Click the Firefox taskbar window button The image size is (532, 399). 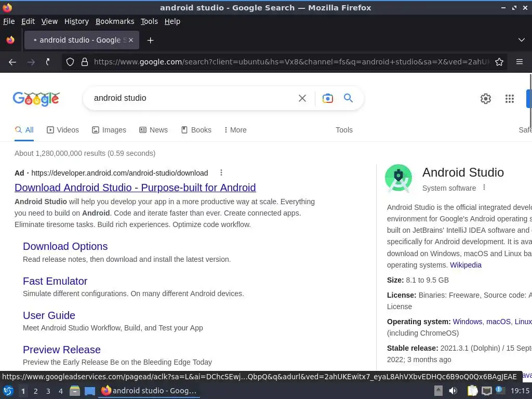click(x=149, y=391)
